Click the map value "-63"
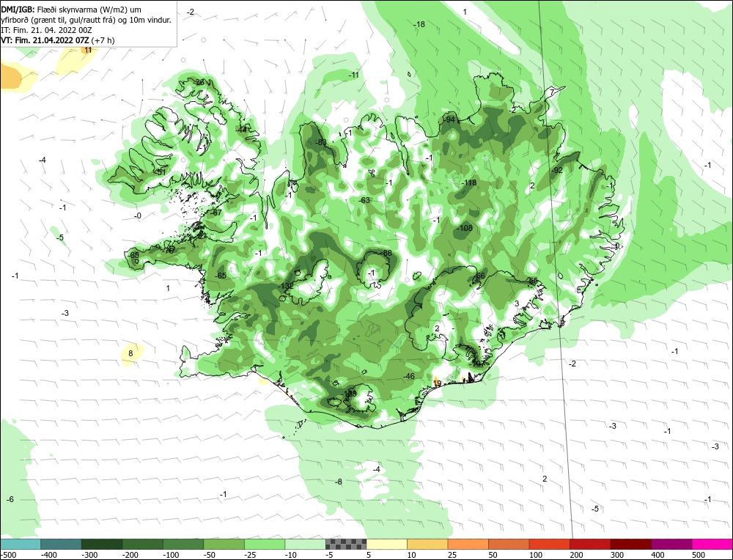Image resolution: width=733 pixels, height=560 pixels. pos(364,200)
